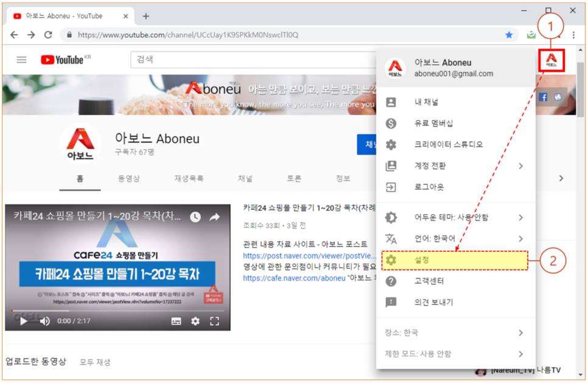Viewport: 588px width, 383px height.
Task: Switch to the 재생목록 channel tab
Action: tap(189, 179)
